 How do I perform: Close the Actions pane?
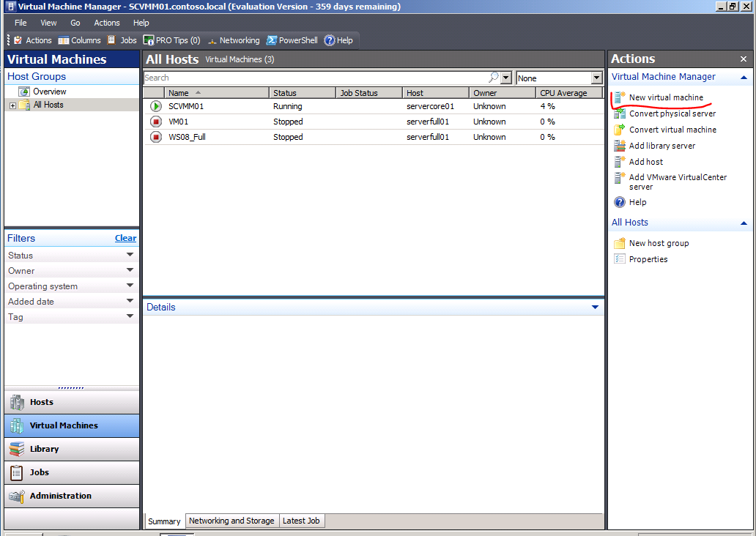744,59
